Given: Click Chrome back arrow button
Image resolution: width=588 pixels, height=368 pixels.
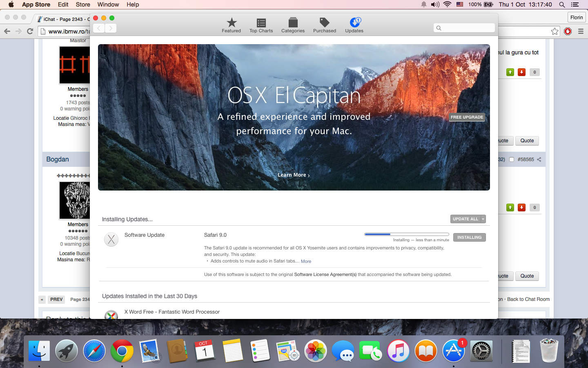Looking at the screenshot, I should point(7,31).
